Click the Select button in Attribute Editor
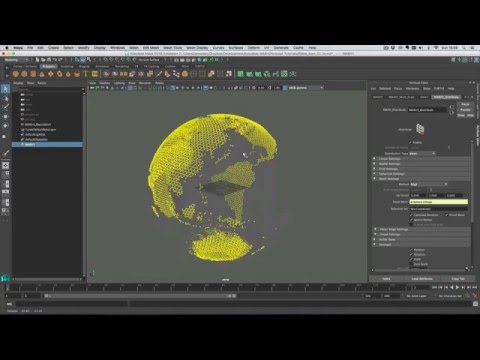This screenshot has height=360, width=480. pyautogui.click(x=386, y=279)
